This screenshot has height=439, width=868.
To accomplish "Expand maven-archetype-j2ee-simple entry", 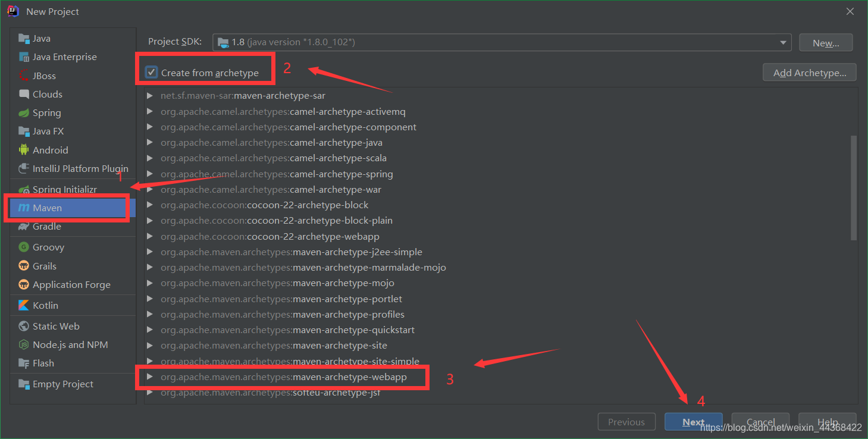I will tap(150, 252).
